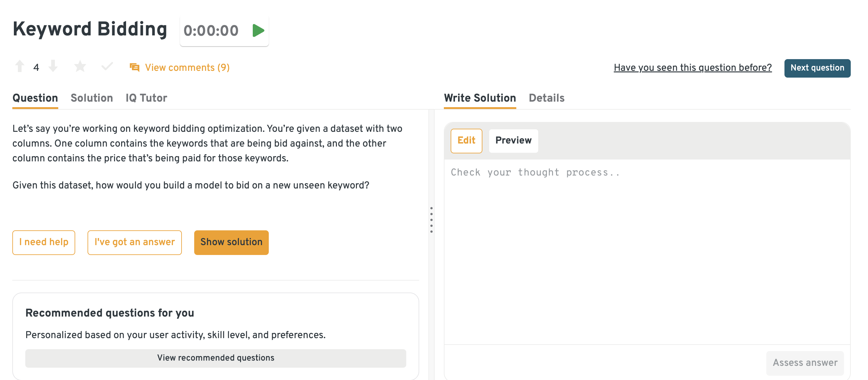Open the IQ Tutor tab

coord(146,98)
